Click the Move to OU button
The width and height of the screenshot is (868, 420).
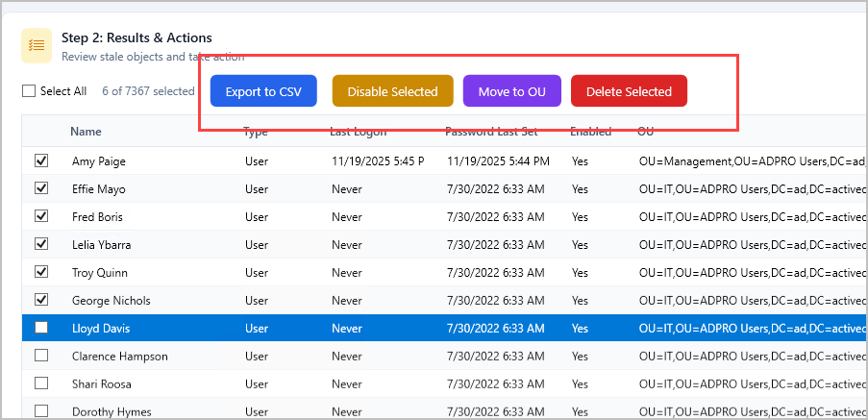(512, 90)
